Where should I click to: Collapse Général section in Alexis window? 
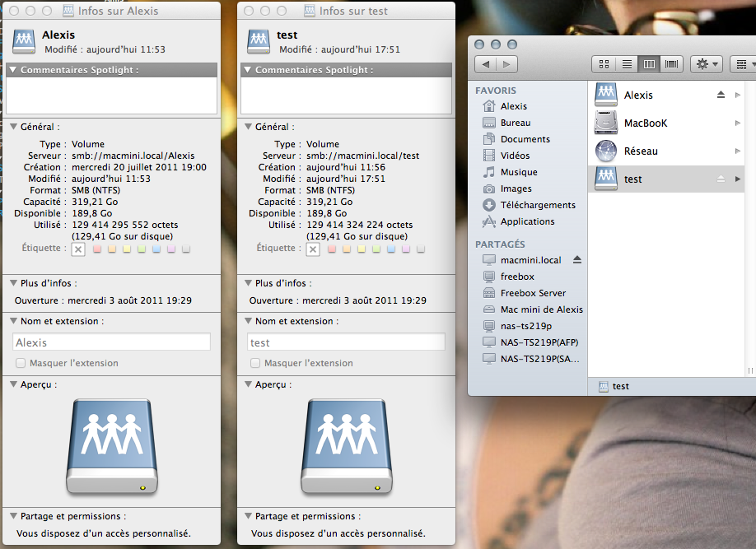13,127
